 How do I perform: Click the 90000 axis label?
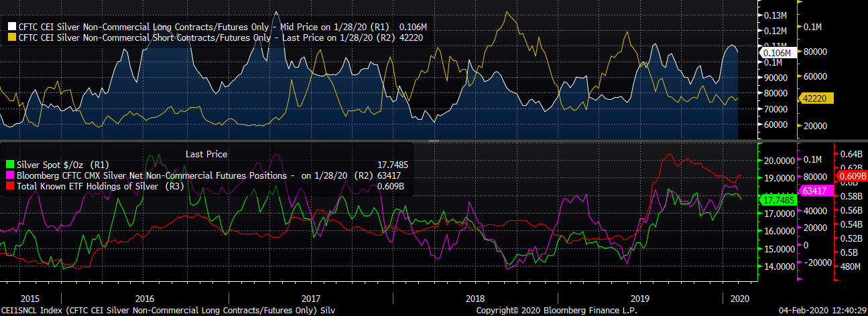click(x=775, y=78)
